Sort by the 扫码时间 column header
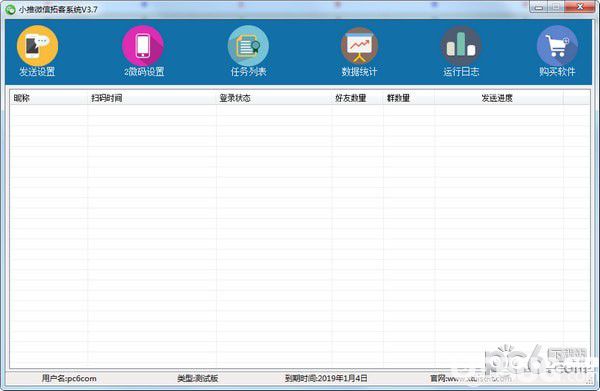This screenshot has width=600, height=391. 152,98
